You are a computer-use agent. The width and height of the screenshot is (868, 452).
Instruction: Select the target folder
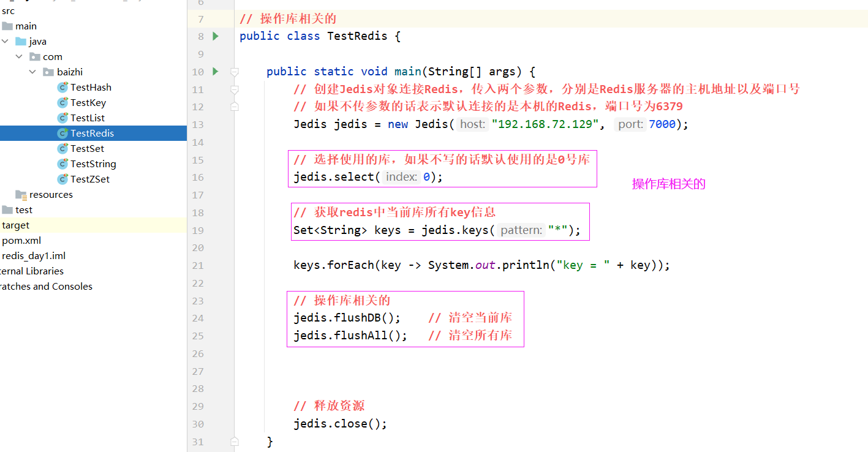point(16,225)
